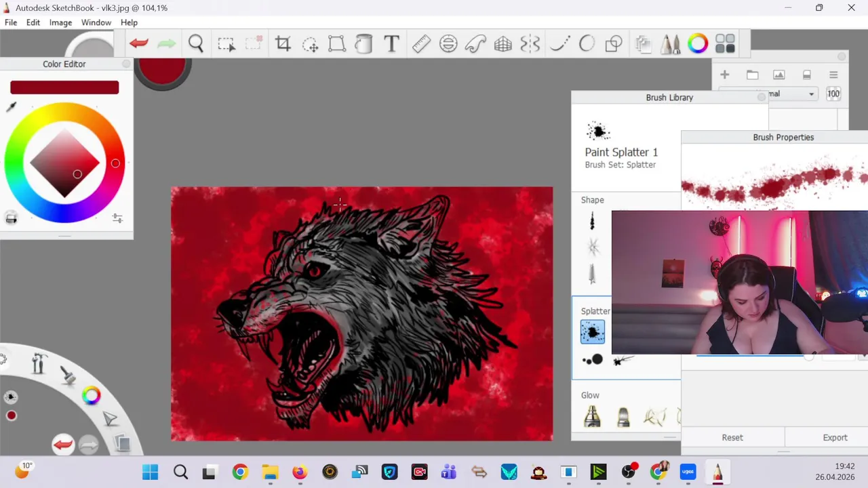The image size is (868, 488).
Task: Select the first brush in the Shape set
Action: (593, 221)
